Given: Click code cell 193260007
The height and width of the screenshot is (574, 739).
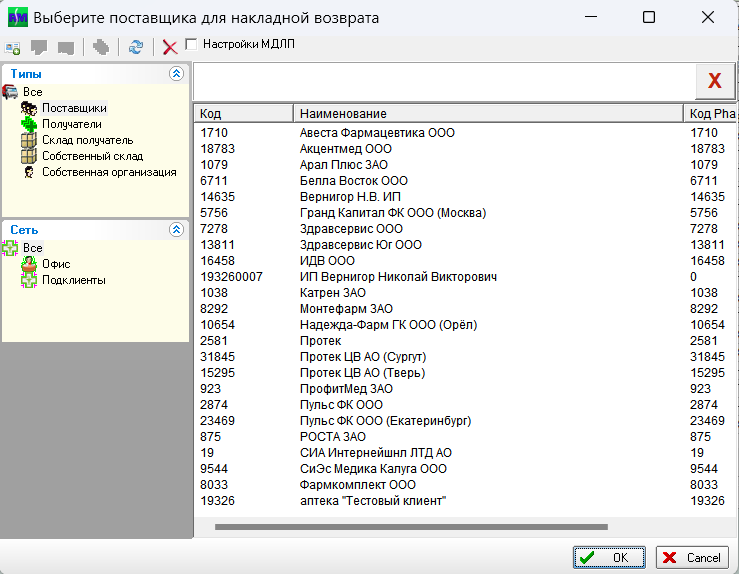Looking at the screenshot, I should tap(231, 277).
